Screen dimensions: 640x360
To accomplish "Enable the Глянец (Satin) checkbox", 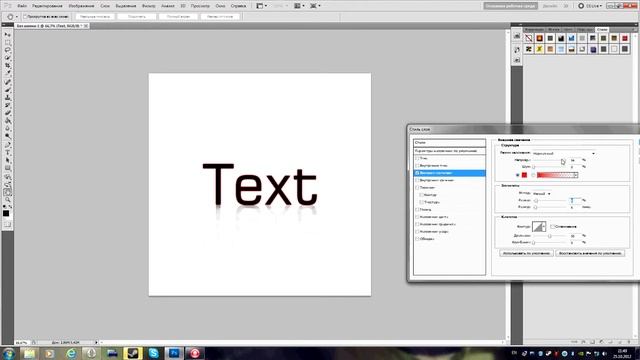I will click(417, 209).
